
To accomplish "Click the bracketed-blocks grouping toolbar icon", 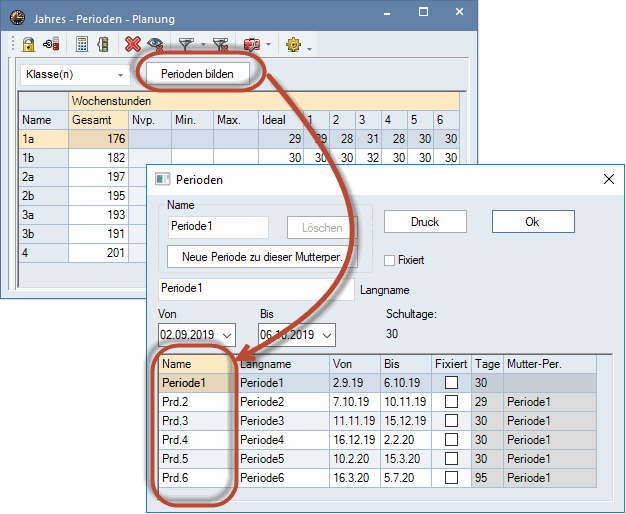I will (x=103, y=44).
